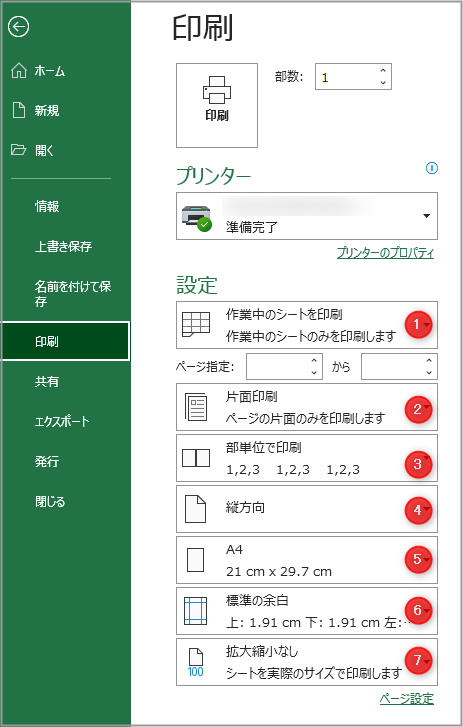The height and width of the screenshot is (727, 463).
Task: Click the blue margins icon
Action: coord(195,611)
